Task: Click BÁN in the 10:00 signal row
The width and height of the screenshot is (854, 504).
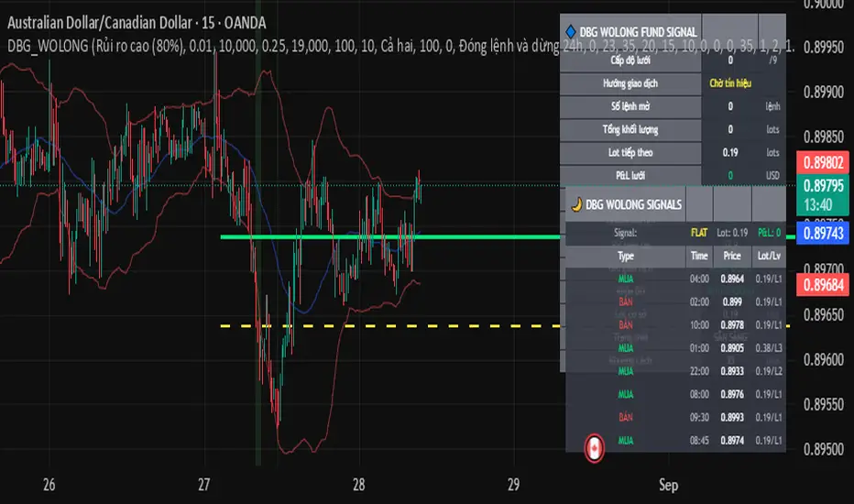Action: coord(625,325)
